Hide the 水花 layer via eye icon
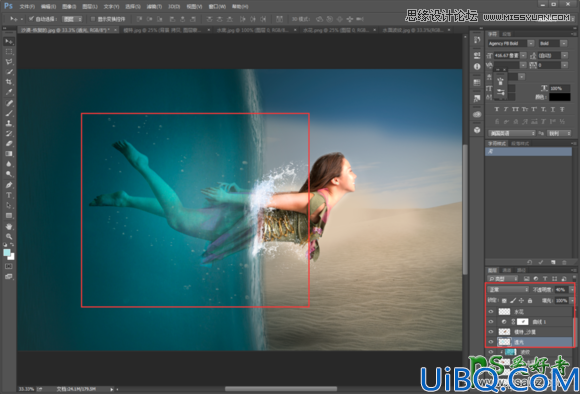The width and height of the screenshot is (580, 394). click(x=491, y=312)
